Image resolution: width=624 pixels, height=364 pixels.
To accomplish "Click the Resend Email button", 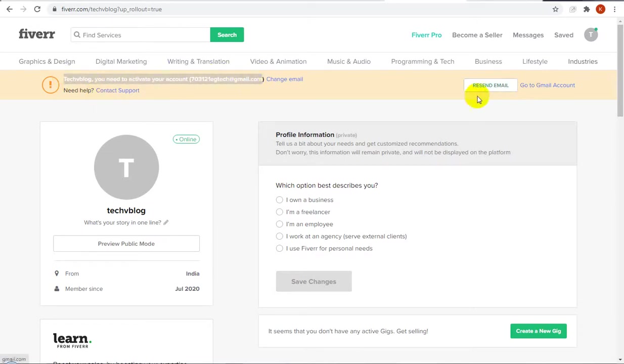I will (490, 85).
